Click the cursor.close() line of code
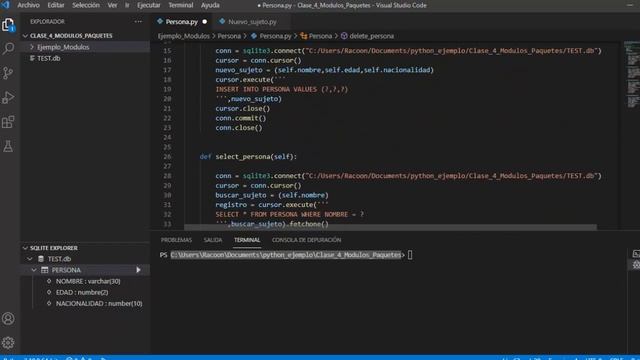The image size is (640, 360). (243, 109)
